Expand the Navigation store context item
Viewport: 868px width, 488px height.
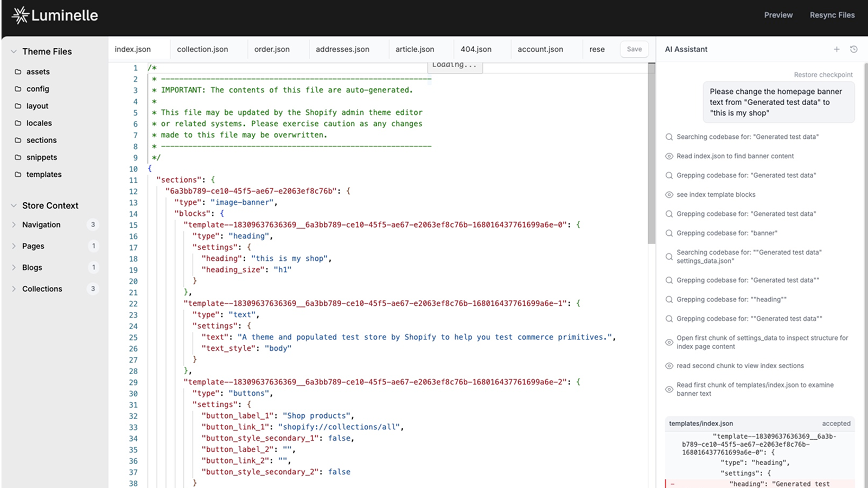click(14, 224)
